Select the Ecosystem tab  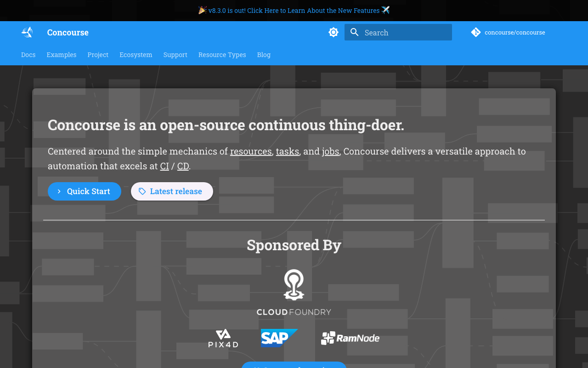(136, 55)
